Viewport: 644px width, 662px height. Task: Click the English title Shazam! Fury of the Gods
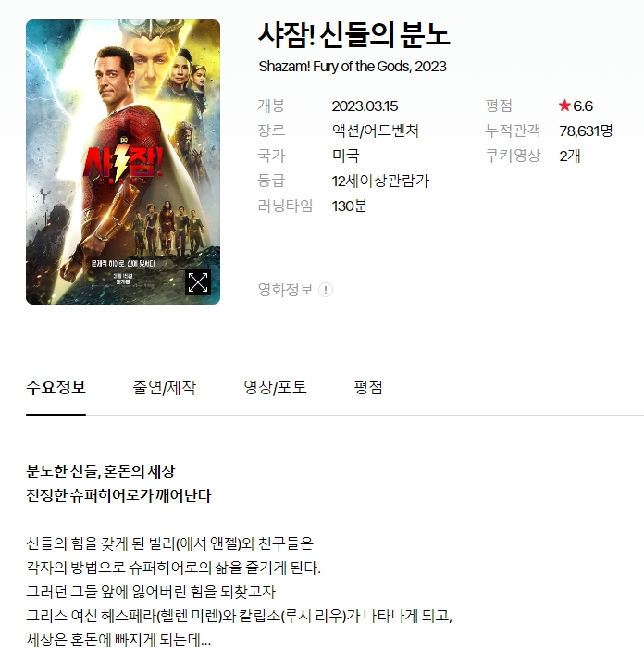coord(334,67)
